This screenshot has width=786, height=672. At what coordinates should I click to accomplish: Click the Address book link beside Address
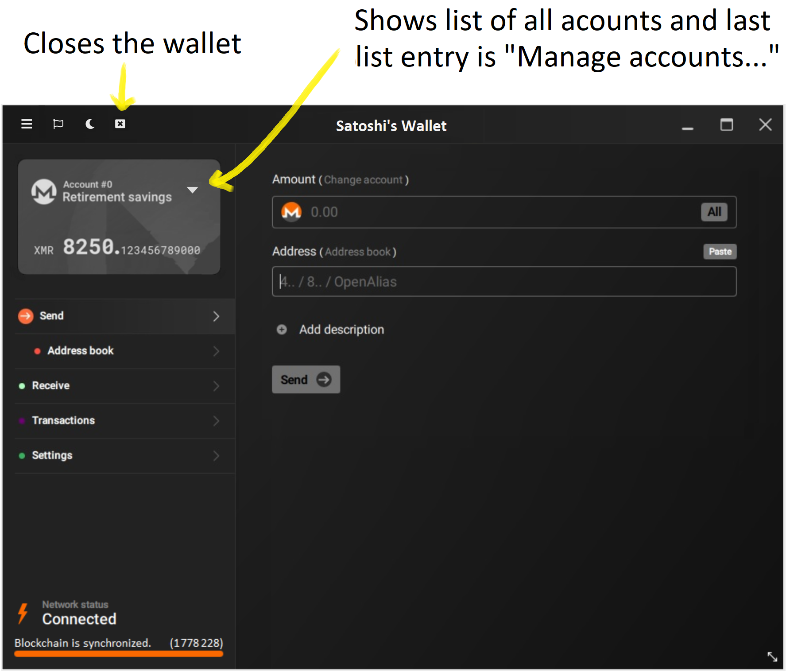coord(358,252)
